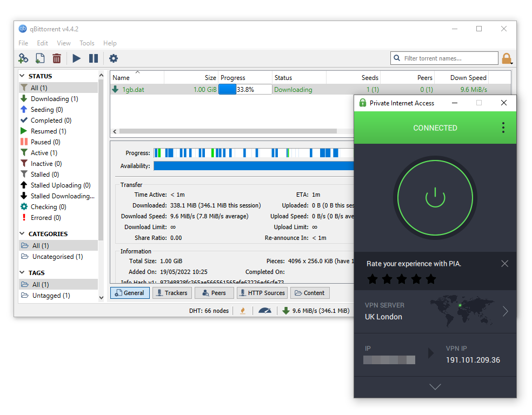Viewport: 532px width, 415px height.
Task: Click Add torrent link icon in toolbar
Action: (x=23, y=58)
